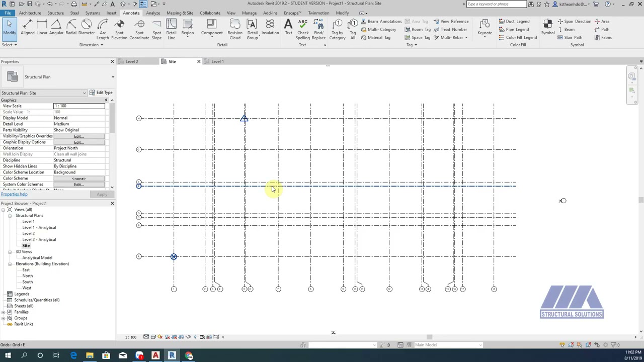Choose the Spot Slope tool

click(157, 30)
